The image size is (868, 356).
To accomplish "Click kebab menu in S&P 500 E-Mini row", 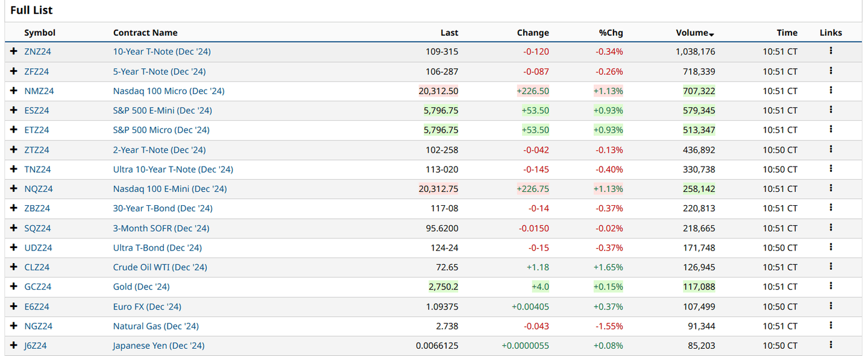I will coord(831,110).
